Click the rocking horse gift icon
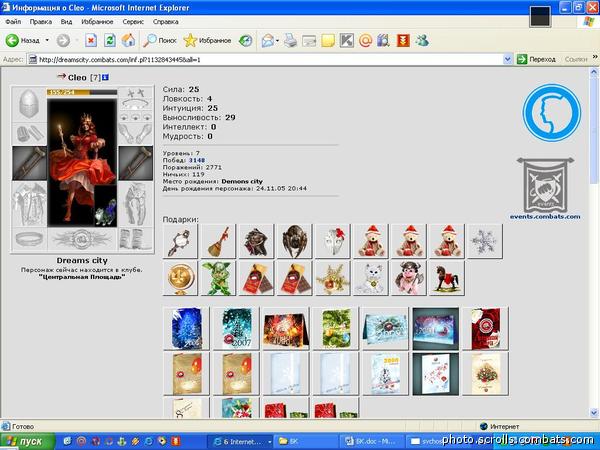This screenshot has width=600, height=450. 447,278
